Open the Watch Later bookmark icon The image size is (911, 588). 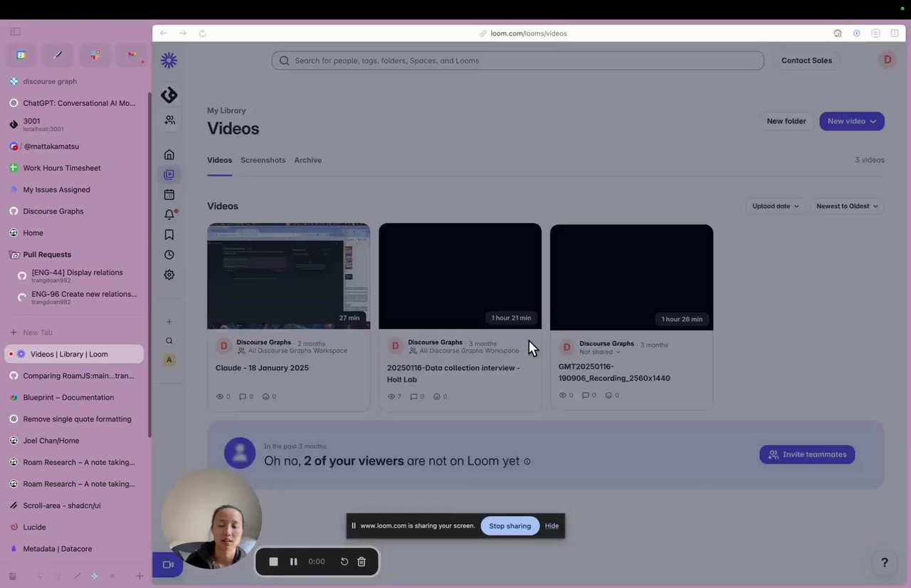tap(169, 234)
